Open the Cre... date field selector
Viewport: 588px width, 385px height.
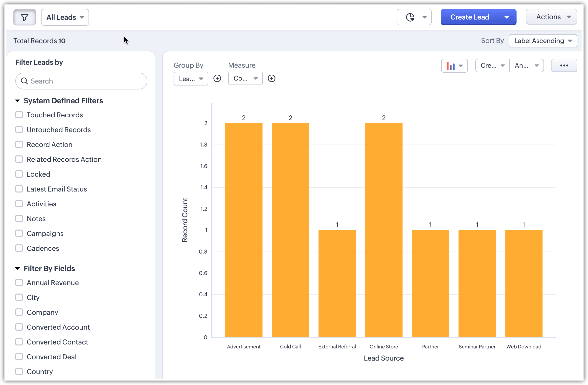tap(492, 66)
